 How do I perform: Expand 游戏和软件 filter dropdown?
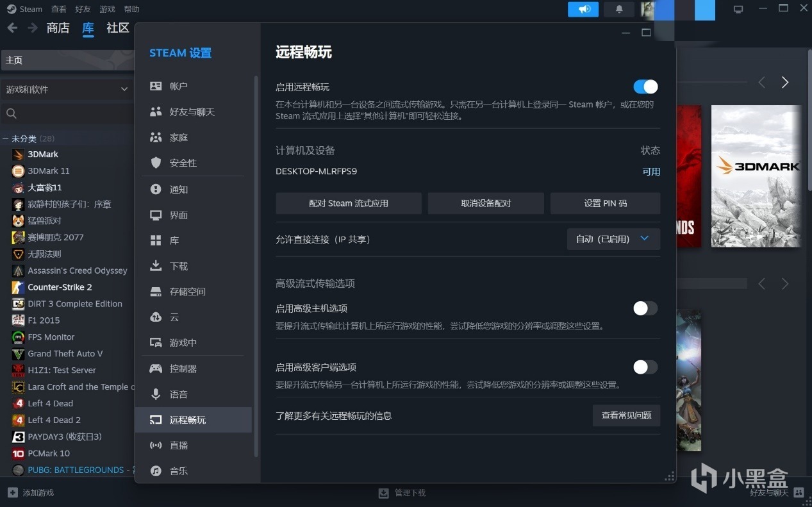coord(67,89)
